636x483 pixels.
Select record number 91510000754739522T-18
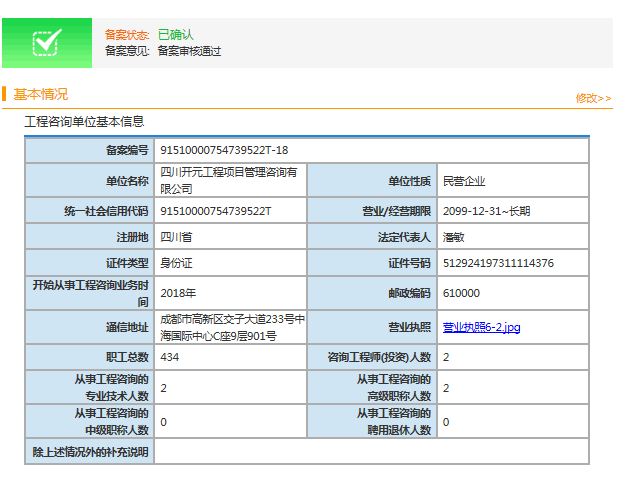click(x=224, y=150)
